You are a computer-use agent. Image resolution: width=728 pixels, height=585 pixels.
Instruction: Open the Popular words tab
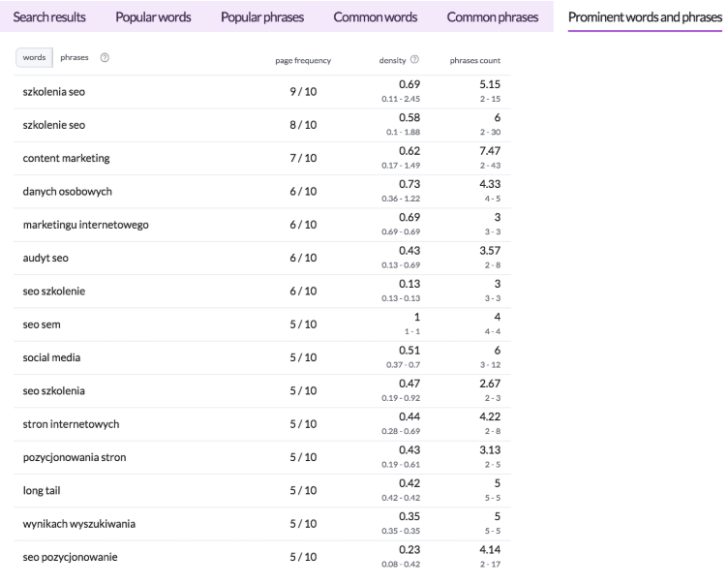pos(153,17)
